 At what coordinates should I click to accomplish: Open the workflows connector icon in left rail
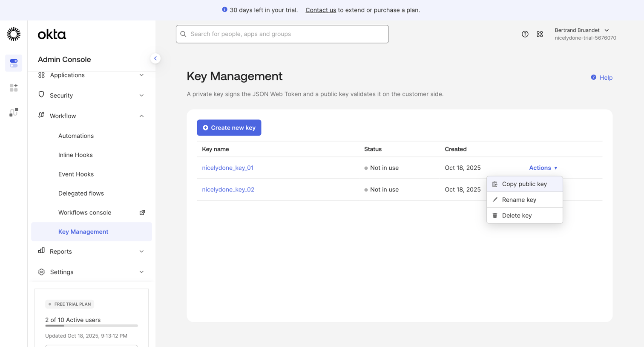pyautogui.click(x=14, y=112)
